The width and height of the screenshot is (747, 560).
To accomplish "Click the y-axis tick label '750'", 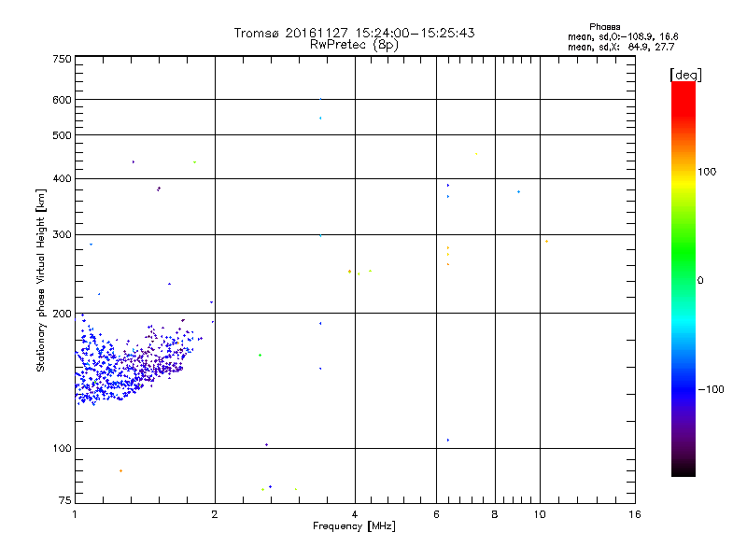I will tap(62, 59).
